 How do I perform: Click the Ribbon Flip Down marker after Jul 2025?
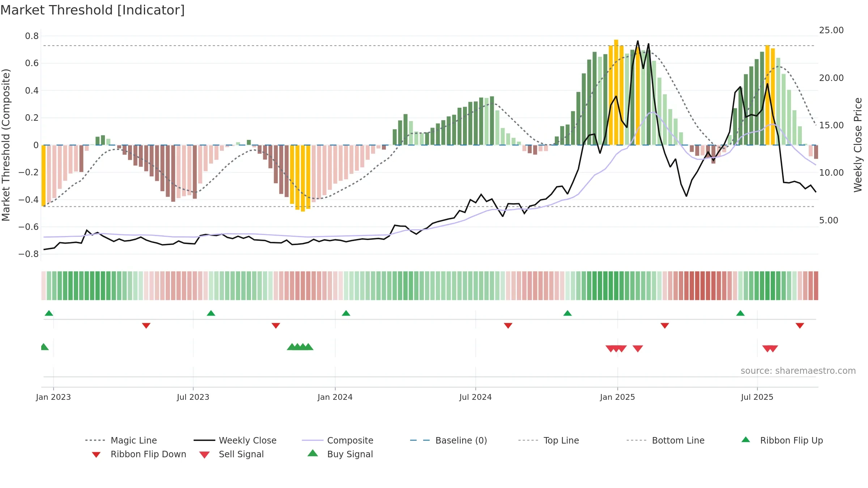click(800, 326)
